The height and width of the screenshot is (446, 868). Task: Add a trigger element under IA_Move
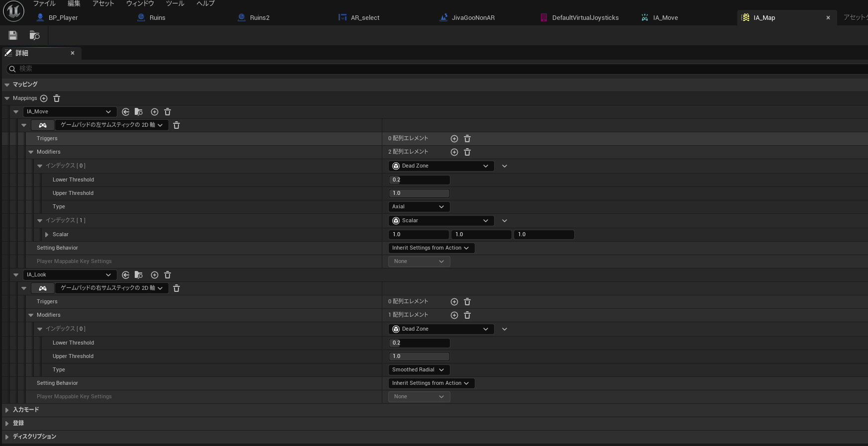[454, 139]
